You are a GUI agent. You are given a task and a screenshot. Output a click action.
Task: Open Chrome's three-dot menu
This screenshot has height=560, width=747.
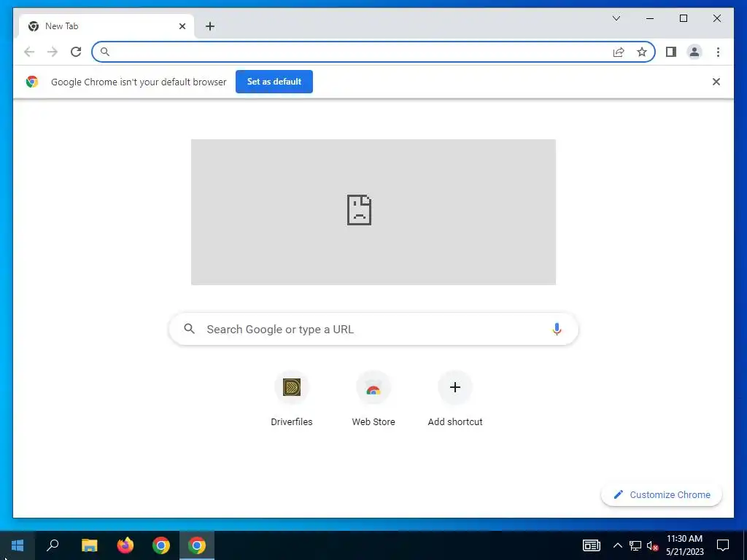(x=718, y=52)
